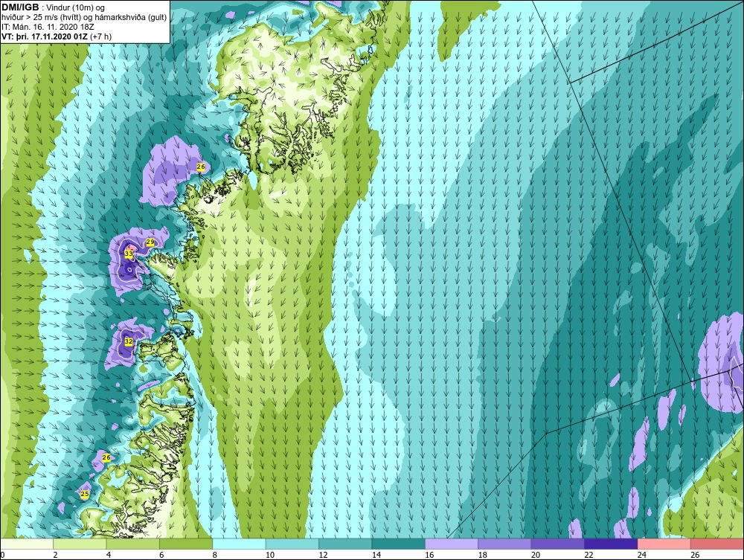Click the yellow 33 maximum gust label
The image size is (744, 560).
pos(129,254)
